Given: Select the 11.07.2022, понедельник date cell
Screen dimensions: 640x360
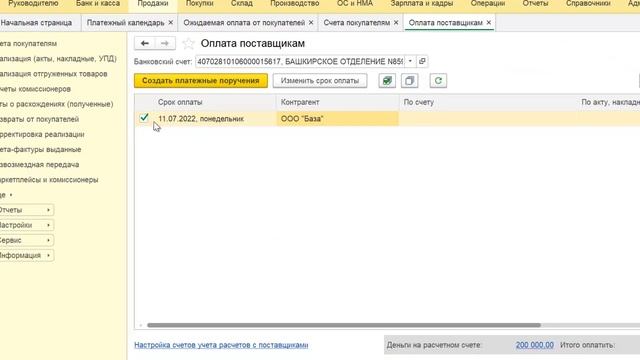Looking at the screenshot, I should click(x=201, y=119).
